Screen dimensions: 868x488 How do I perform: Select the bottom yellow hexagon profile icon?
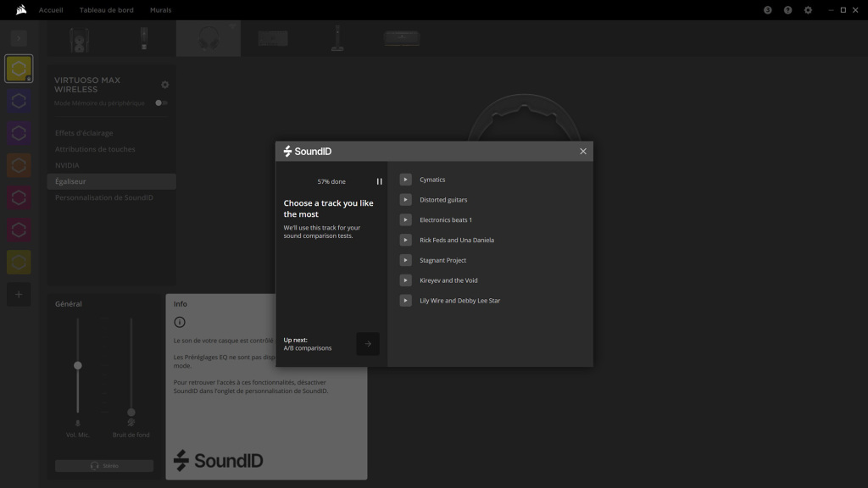pyautogui.click(x=19, y=263)
